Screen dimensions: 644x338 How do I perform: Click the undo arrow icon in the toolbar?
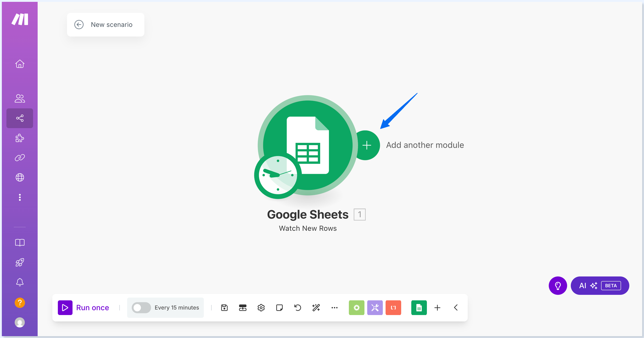point(297,307)
